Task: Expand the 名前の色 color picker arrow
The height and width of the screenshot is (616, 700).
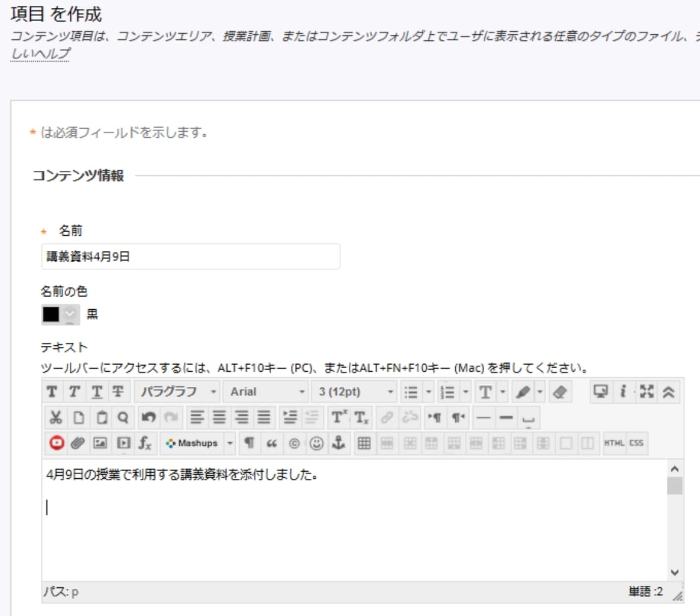Action: point(70,315)
